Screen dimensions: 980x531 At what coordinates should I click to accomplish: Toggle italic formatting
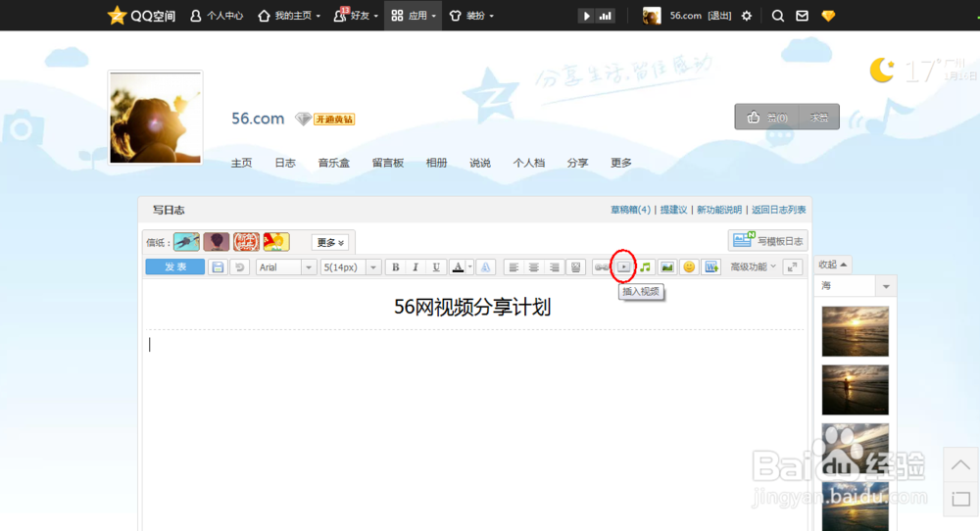416,267
